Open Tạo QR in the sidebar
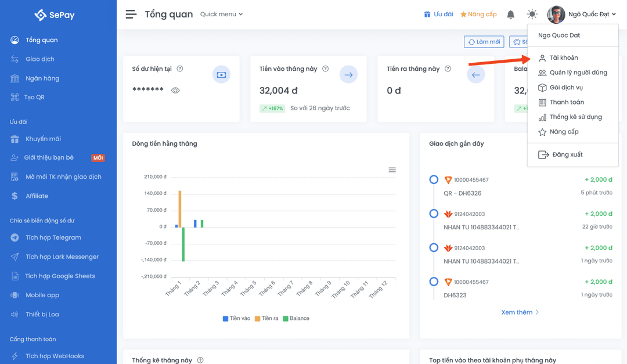Viewport: 627px width, 364px height. tap(34, 98)
